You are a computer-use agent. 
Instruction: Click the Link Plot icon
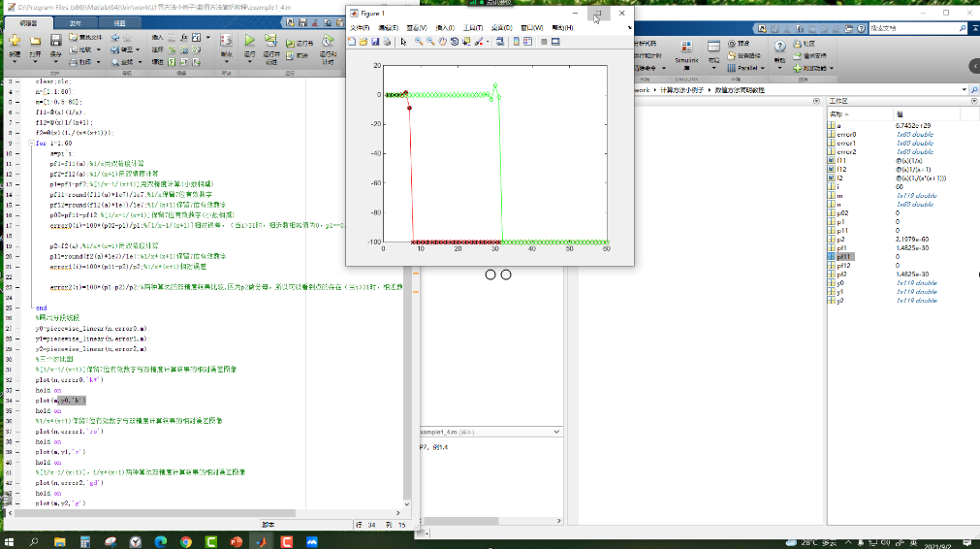500,42
